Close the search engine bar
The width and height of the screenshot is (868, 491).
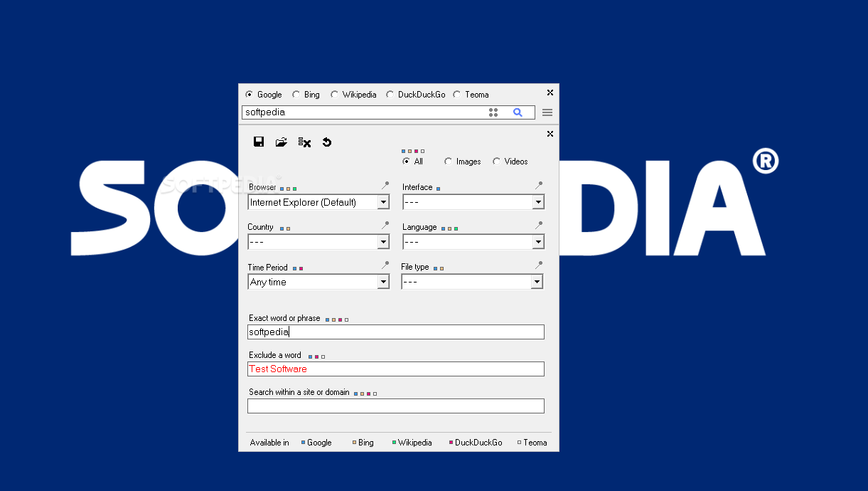click(x=550, y=92)
